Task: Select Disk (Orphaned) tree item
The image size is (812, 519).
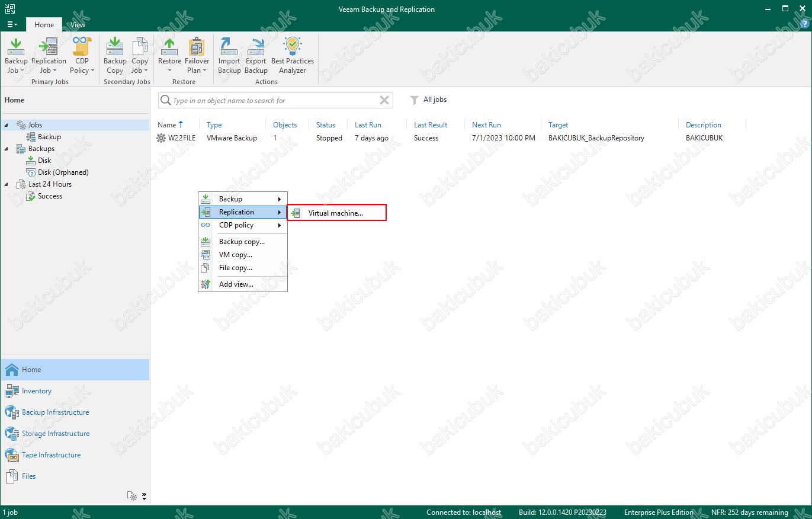Action: (x=63, y=172)
